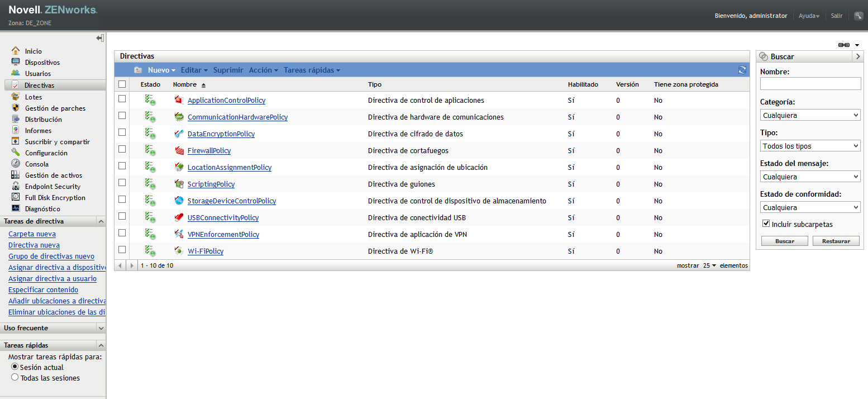Viewport: 868px width, 399px height.
Task: Click the Nombre search input field
Action: 810,83
